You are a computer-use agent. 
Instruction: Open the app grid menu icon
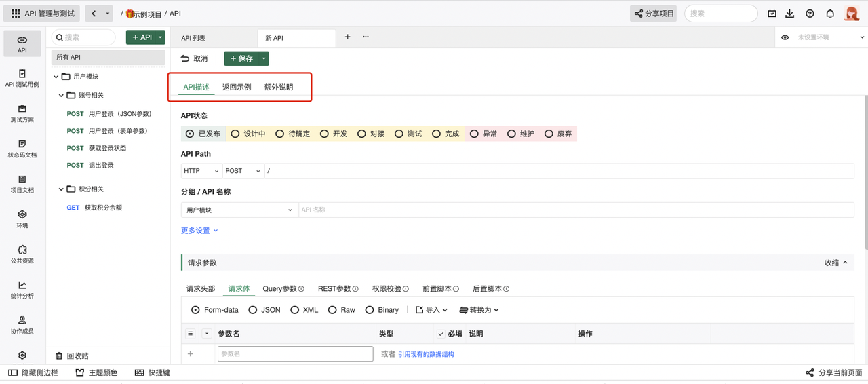point(16,14)
